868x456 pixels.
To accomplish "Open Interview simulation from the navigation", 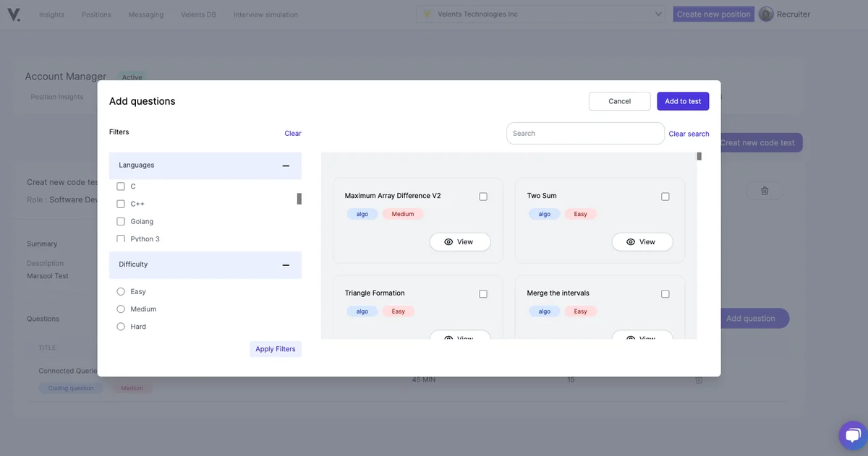I will (265, 14).
